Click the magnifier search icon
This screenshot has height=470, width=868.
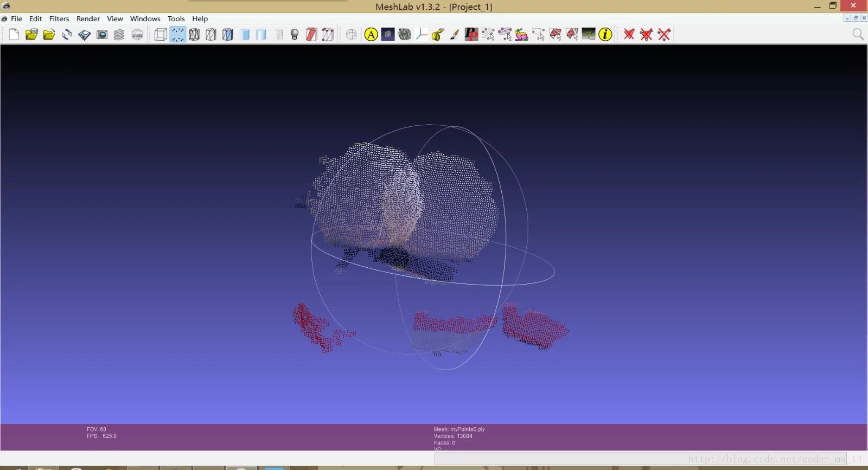point(858,34)
